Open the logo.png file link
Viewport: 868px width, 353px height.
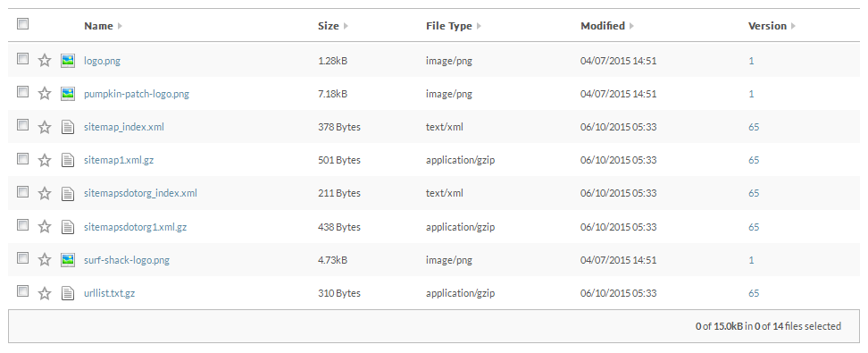(102, 61)
